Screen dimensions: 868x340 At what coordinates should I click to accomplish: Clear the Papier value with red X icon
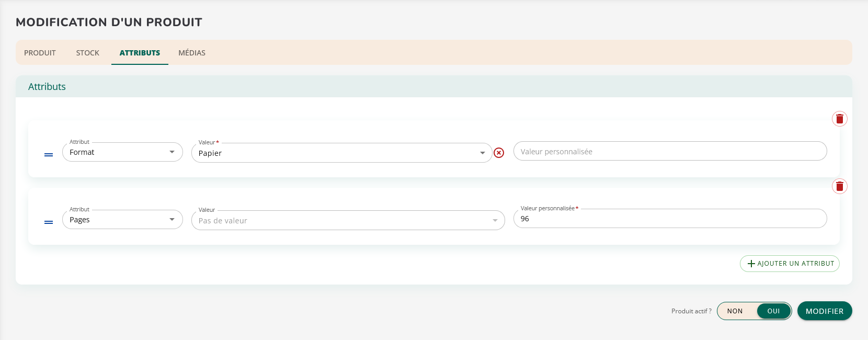click(499, 153)
